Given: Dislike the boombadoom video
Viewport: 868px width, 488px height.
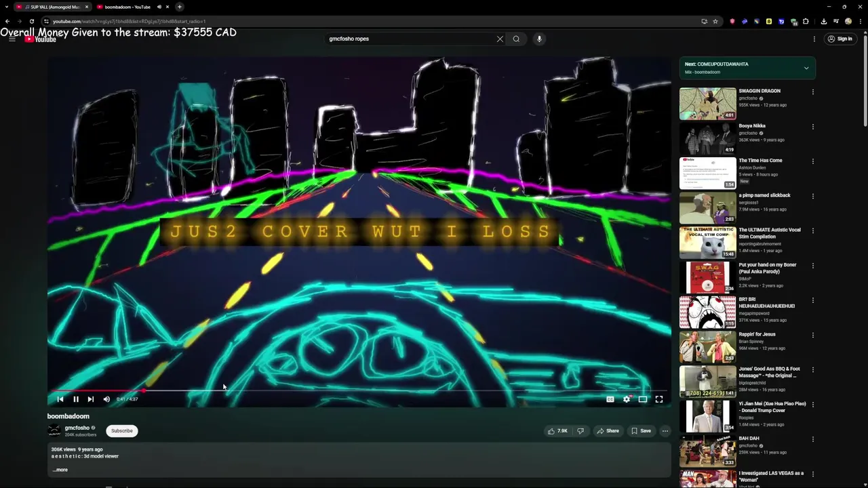Looking at the screenshot, I should click(x=580, y=431).
